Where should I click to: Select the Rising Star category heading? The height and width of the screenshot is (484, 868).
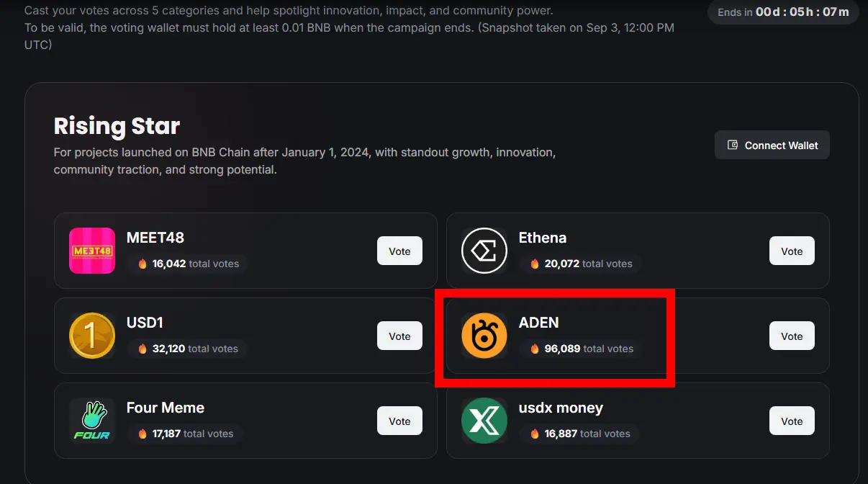(x=117, y=126)
